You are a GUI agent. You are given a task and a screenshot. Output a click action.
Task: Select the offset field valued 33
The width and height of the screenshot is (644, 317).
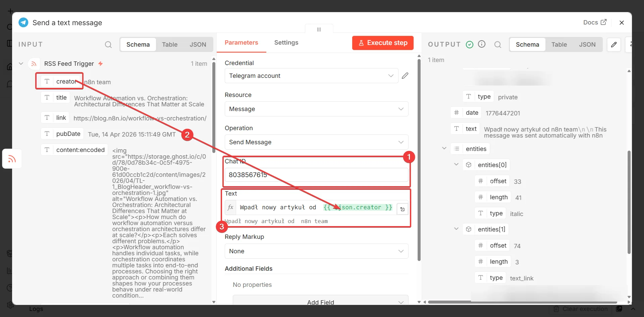coord(492,181)
